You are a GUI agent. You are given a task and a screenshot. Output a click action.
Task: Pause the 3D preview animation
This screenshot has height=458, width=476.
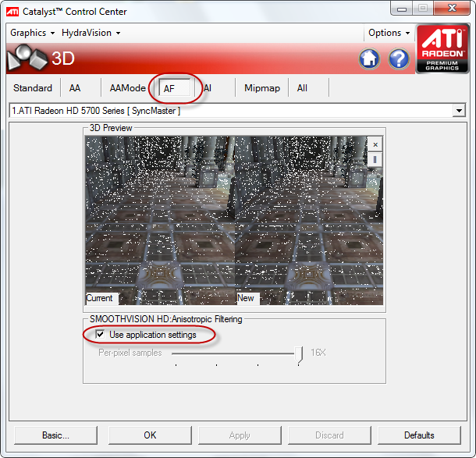(x=375, y=159)
